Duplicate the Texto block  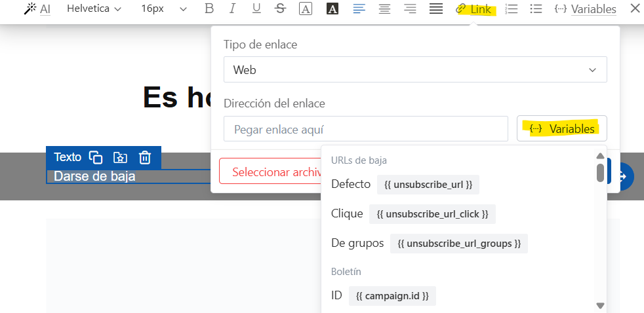pos(96,158)
